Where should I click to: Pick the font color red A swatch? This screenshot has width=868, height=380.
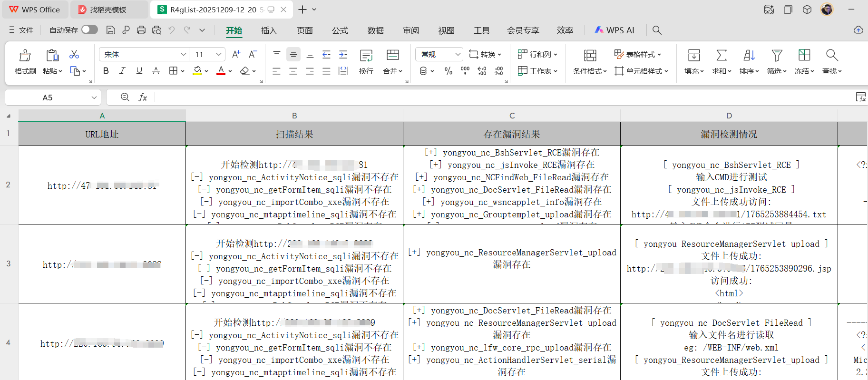(221, 71)
